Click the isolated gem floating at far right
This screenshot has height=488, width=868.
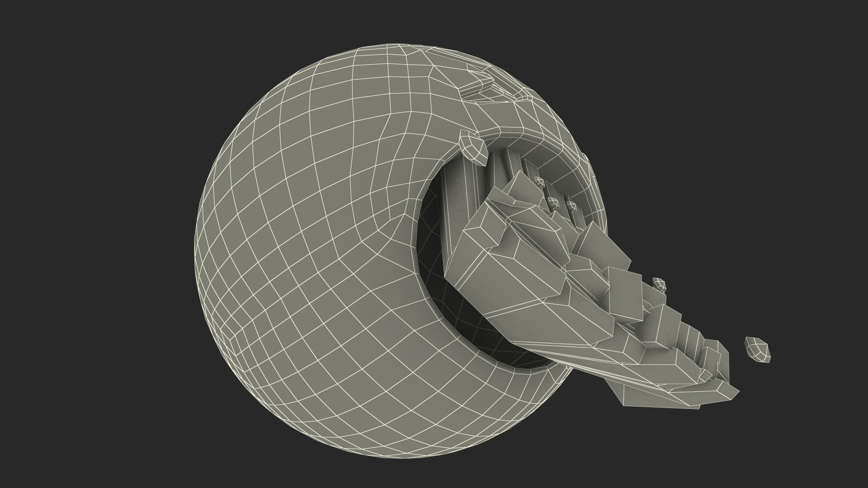(757, 349)
